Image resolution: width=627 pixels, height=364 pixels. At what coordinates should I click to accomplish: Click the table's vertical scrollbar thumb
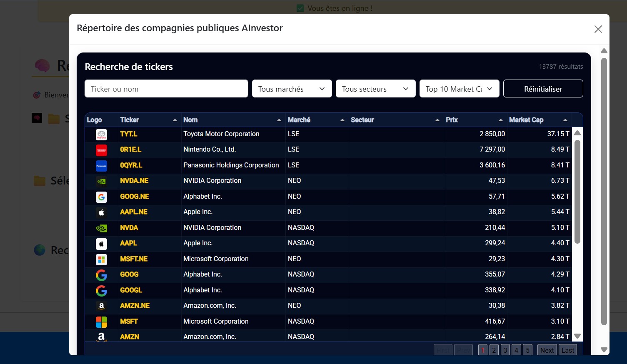pyautogui.click(x=577, y=192)
